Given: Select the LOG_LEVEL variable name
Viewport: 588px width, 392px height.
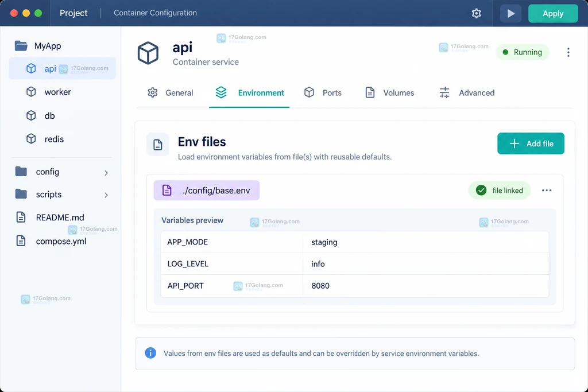Looking at the screenshot, I should [188, 264].
